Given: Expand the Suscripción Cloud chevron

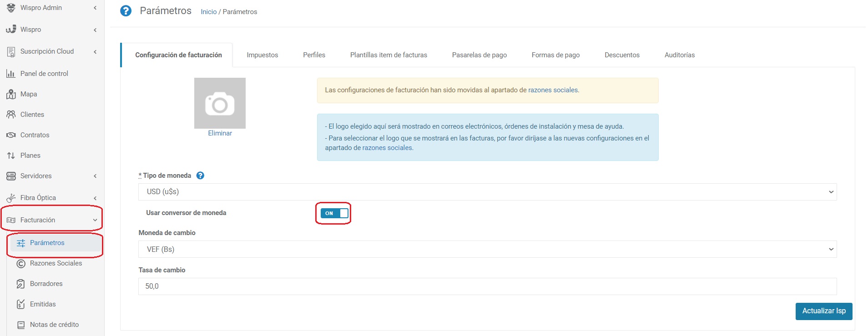Looking at the screenshot, I should pos(95,52).
